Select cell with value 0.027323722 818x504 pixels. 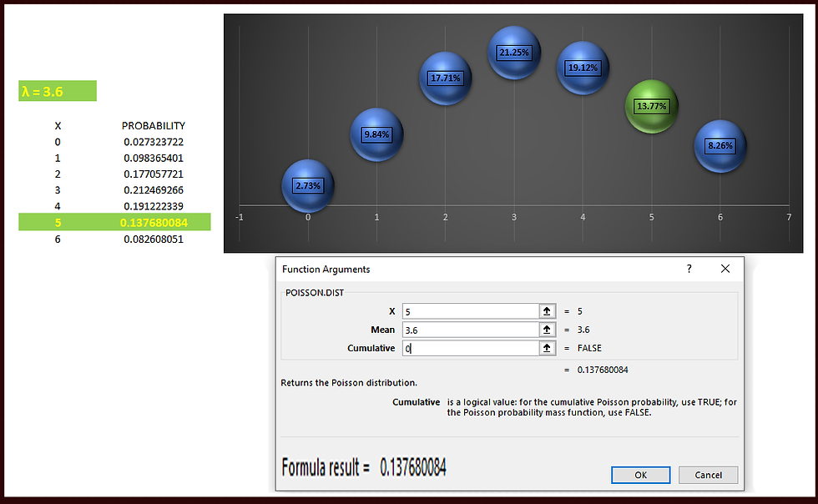pos(154,142)
